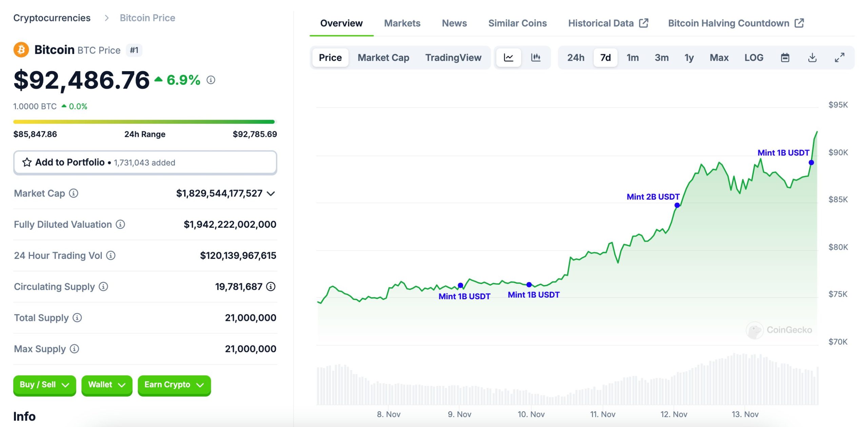Viewport: 868px width, 427px height.
Task: Click the download chart data icon
Action: pos(812,58)
